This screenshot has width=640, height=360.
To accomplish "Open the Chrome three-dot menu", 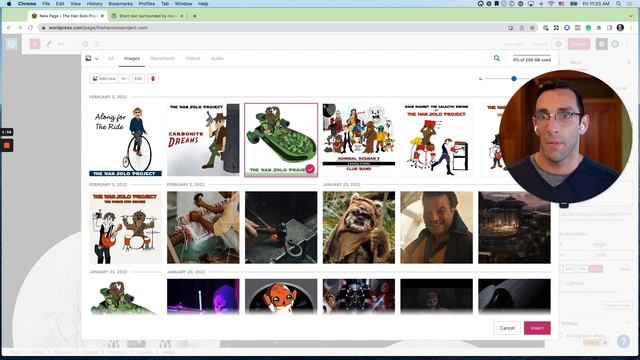I will click(x=631, y=28).
